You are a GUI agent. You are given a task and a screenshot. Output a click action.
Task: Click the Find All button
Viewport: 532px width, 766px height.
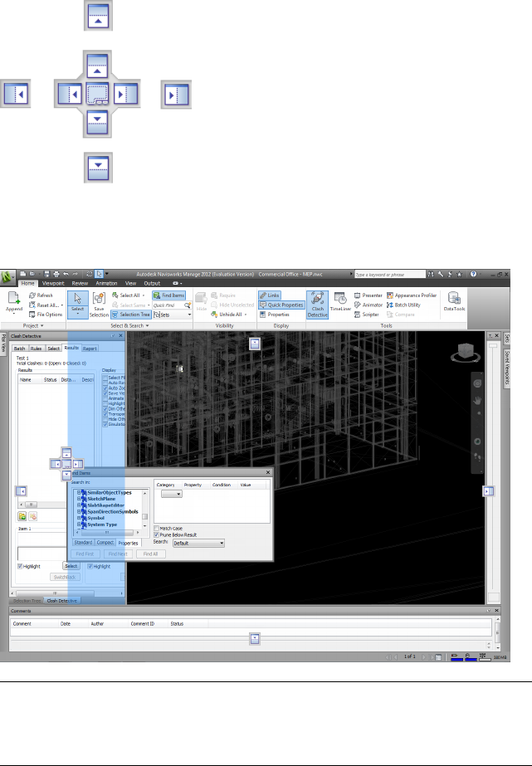(x=150, y=554)
